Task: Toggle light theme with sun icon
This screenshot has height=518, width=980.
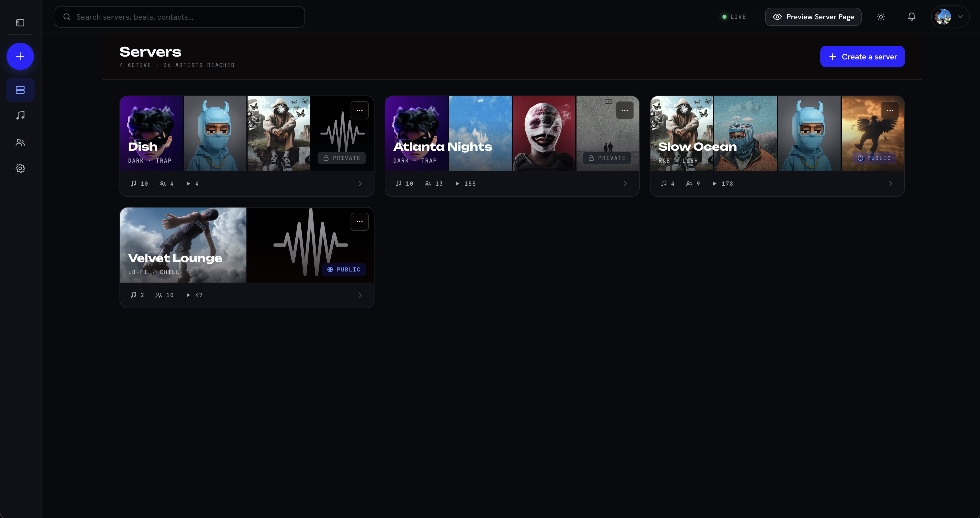Action: (881, 17)
